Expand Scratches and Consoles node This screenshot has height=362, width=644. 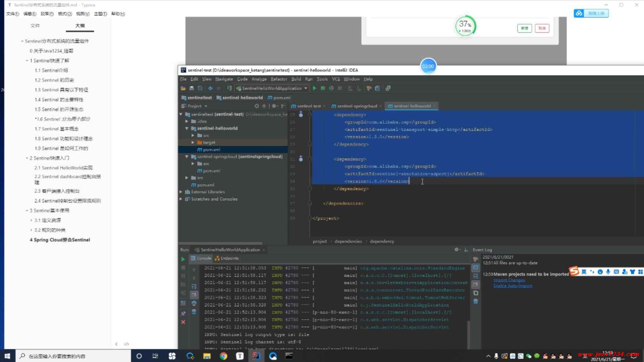point(181,199)
